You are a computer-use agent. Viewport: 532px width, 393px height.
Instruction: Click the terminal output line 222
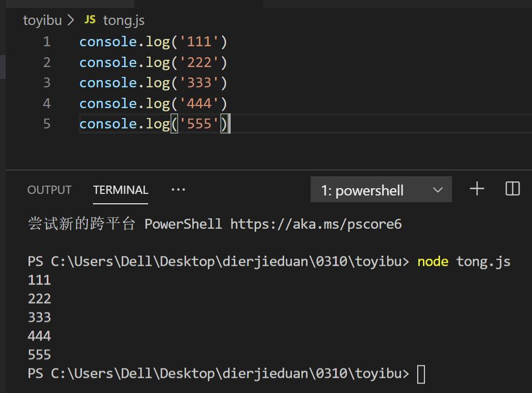click(39, 299)
